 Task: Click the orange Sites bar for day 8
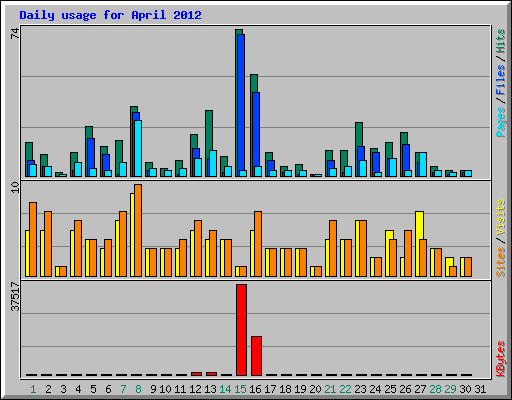pyautogui.click(x=138, y=230)
